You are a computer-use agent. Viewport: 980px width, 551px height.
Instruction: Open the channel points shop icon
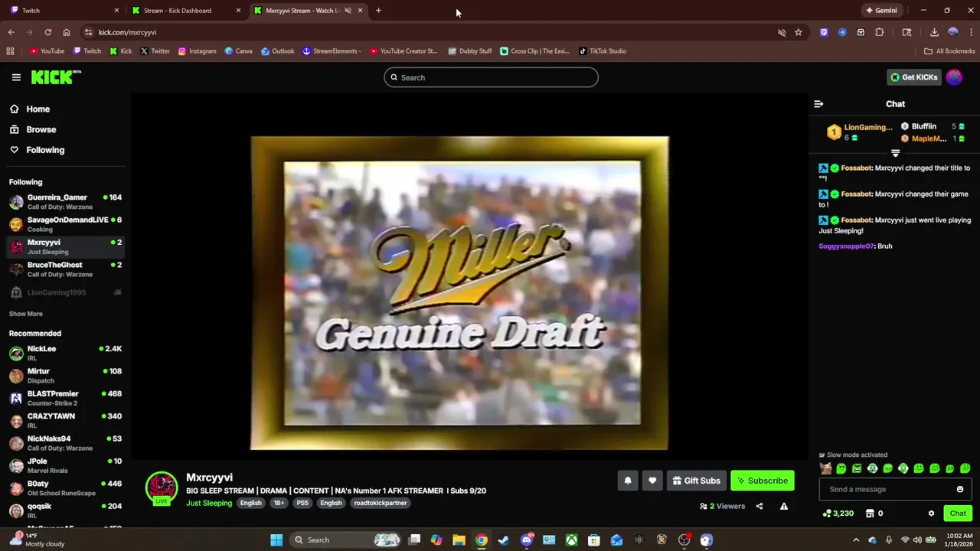(x=870, y=514)
